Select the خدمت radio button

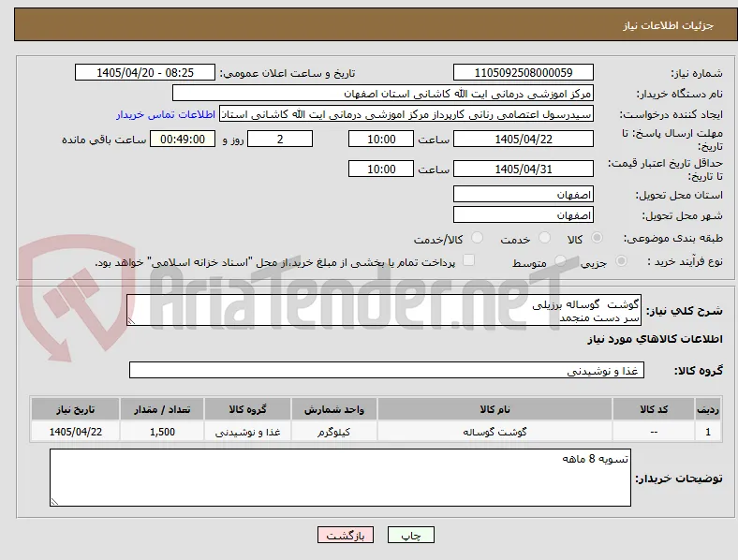544,238
